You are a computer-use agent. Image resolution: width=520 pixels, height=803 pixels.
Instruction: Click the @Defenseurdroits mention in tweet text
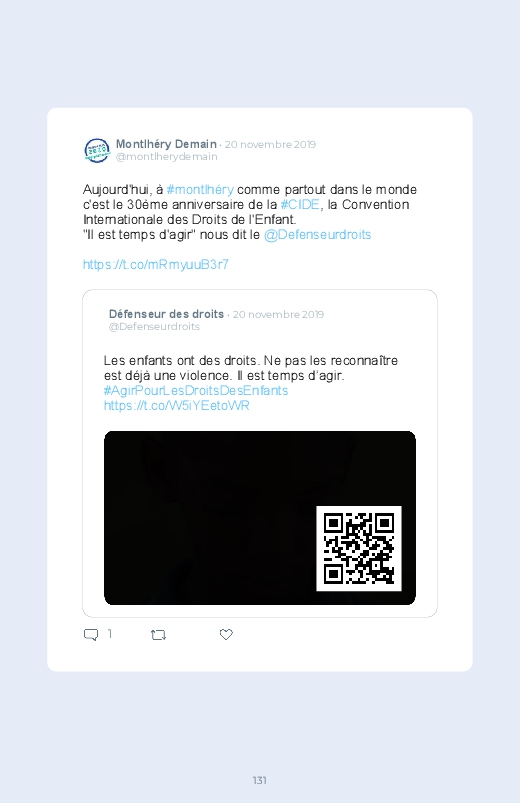click(x=318, y=235)
